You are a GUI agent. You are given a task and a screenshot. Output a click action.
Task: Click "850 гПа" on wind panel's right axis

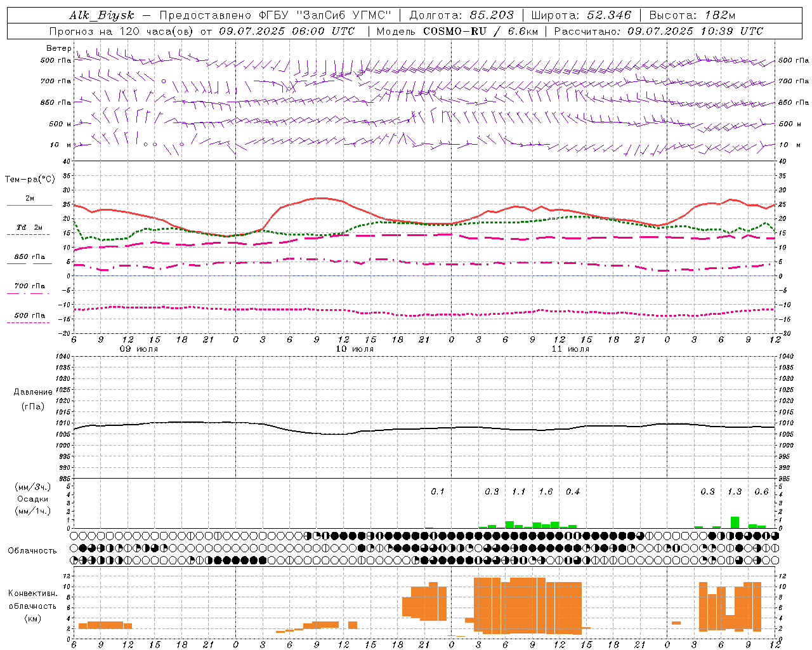(794, 102)
